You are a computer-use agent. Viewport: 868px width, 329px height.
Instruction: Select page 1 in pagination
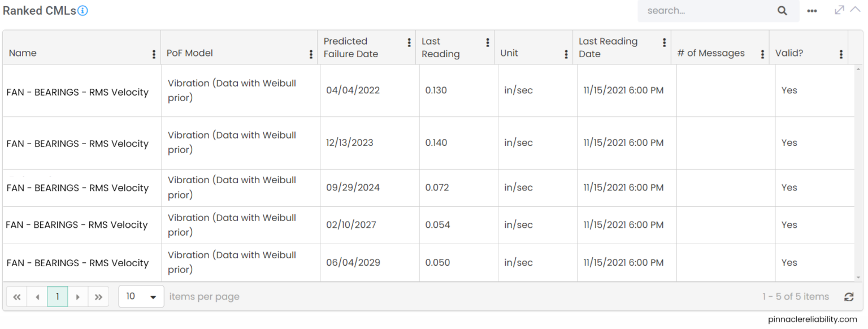click(x=58, y=297)
